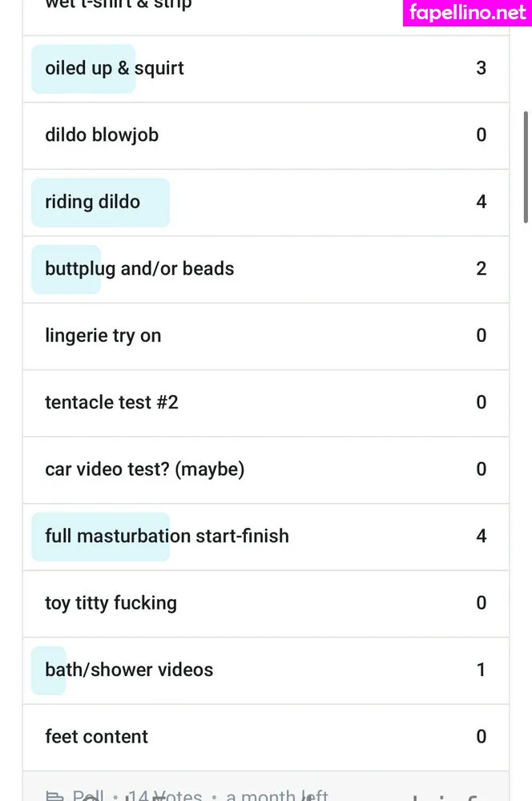Click the vertical scrollbar thumb on the right

[x=526, y=167]
